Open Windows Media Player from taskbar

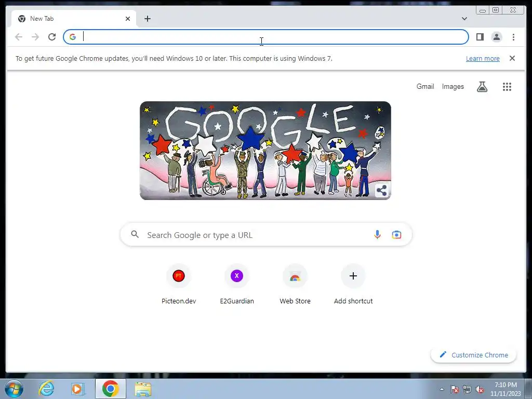[77, 389]
